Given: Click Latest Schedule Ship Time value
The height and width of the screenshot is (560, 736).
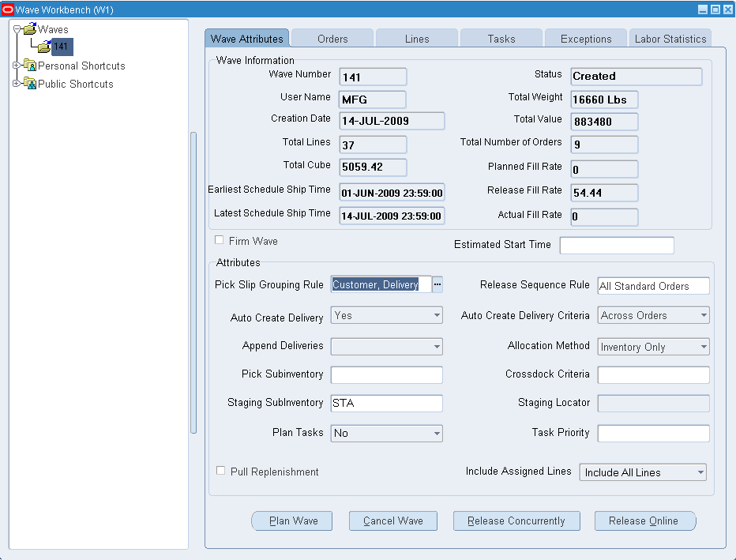Looking at the screenshot, I should tap(392, 216).
